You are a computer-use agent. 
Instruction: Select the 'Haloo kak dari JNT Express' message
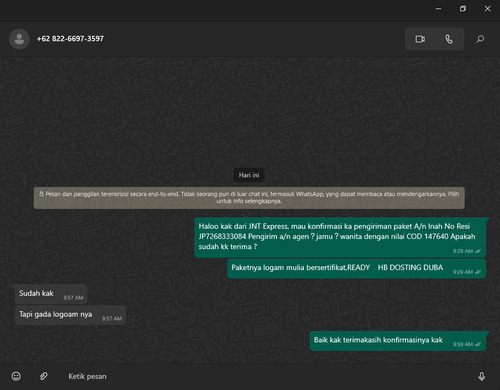[x=340, y=237]
